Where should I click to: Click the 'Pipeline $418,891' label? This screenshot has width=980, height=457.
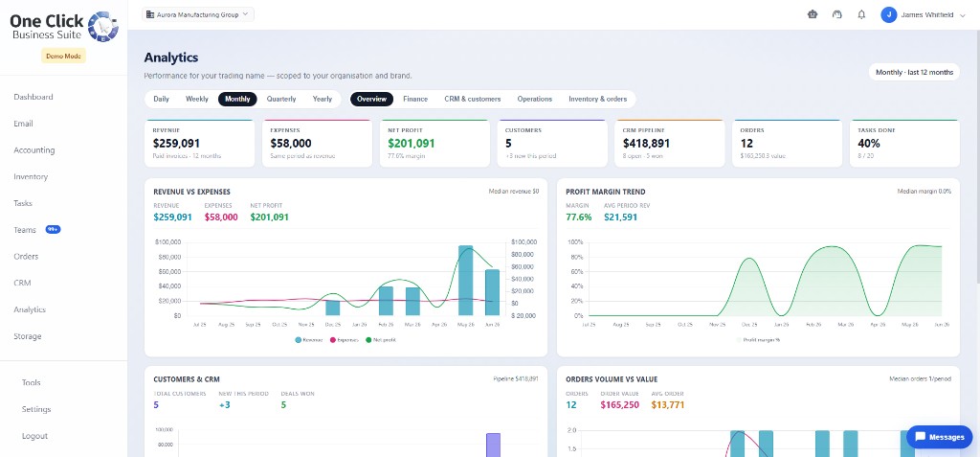coord(516,378)
